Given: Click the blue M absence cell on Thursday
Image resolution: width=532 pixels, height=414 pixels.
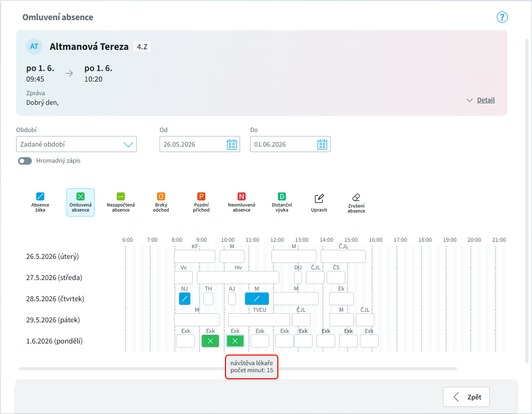Looking at the screenshot, I should (257, 299).
